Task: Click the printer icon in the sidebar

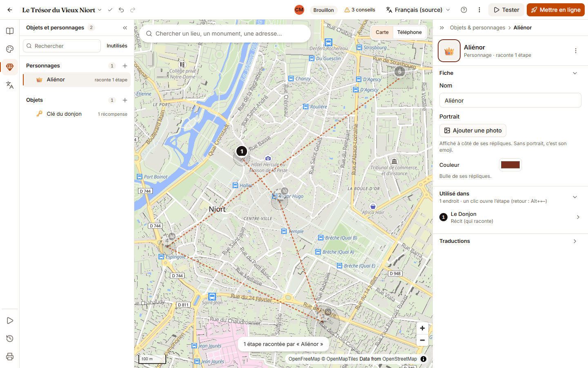Action: (x=10, y=357)
